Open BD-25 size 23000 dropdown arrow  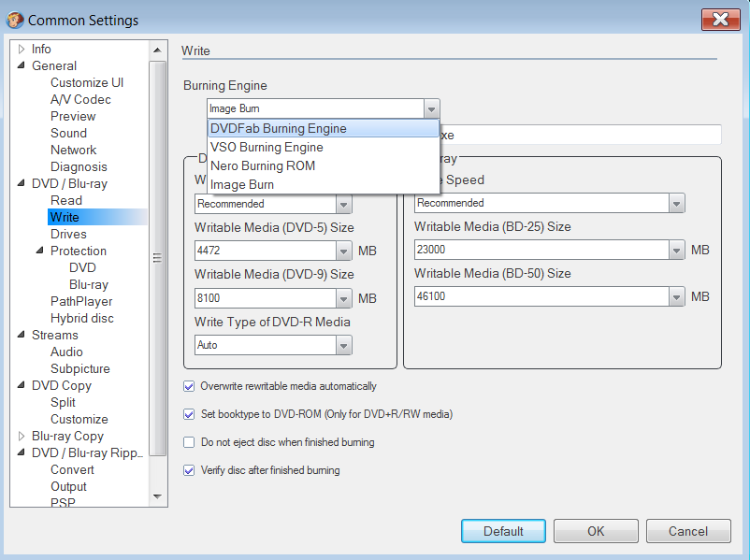[676, 251]
